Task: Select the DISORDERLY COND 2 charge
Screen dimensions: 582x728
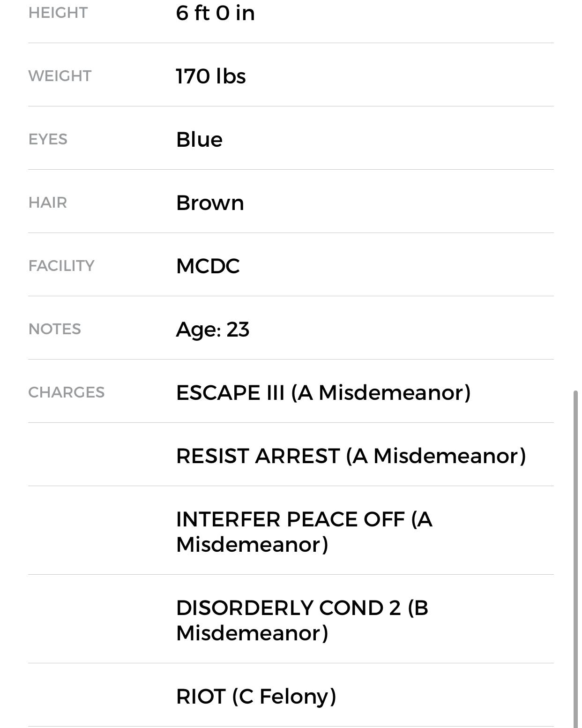Action: [302, 620]
